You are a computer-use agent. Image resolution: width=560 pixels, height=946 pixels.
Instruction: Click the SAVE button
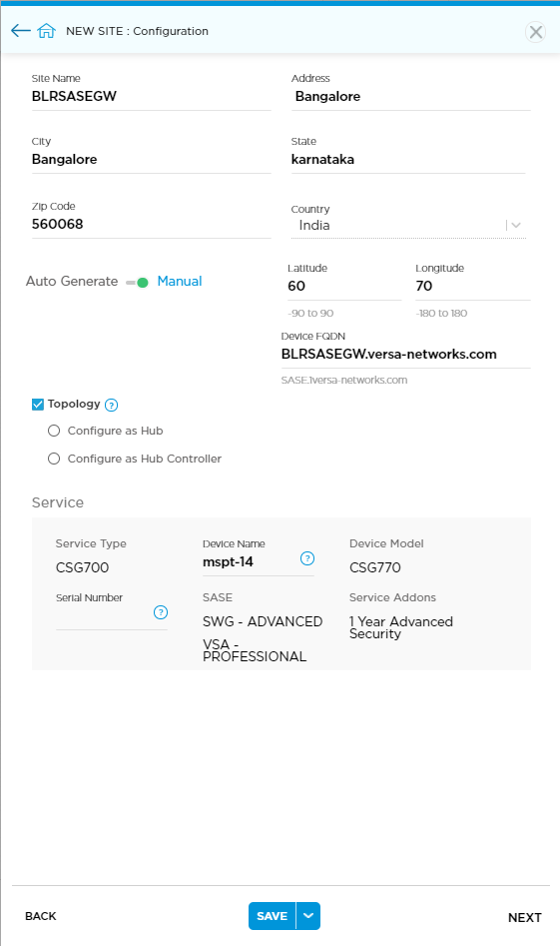tap(273, 916)
